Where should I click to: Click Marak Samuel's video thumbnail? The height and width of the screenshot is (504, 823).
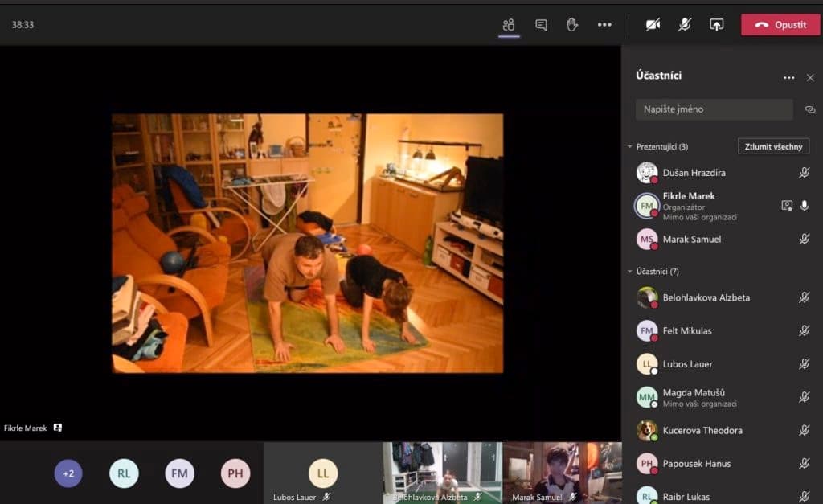[562, 473]
